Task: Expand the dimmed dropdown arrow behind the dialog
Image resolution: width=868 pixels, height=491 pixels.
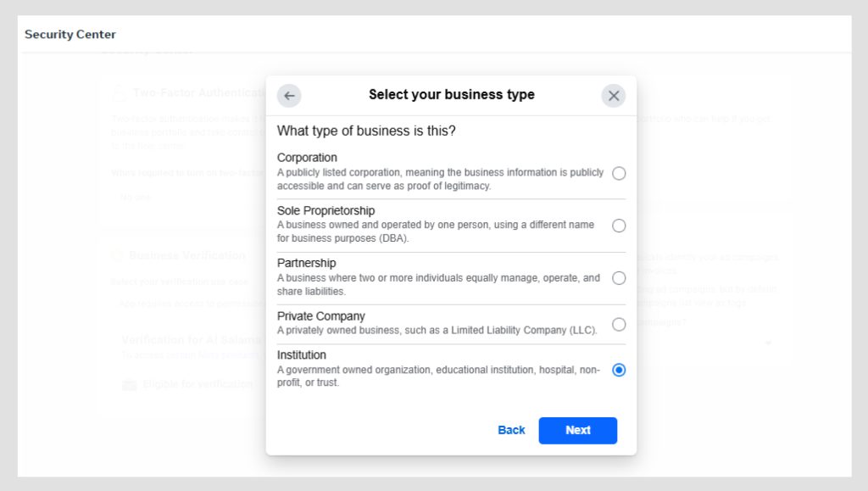Action: pyautogui.click(x=768, y=343)
